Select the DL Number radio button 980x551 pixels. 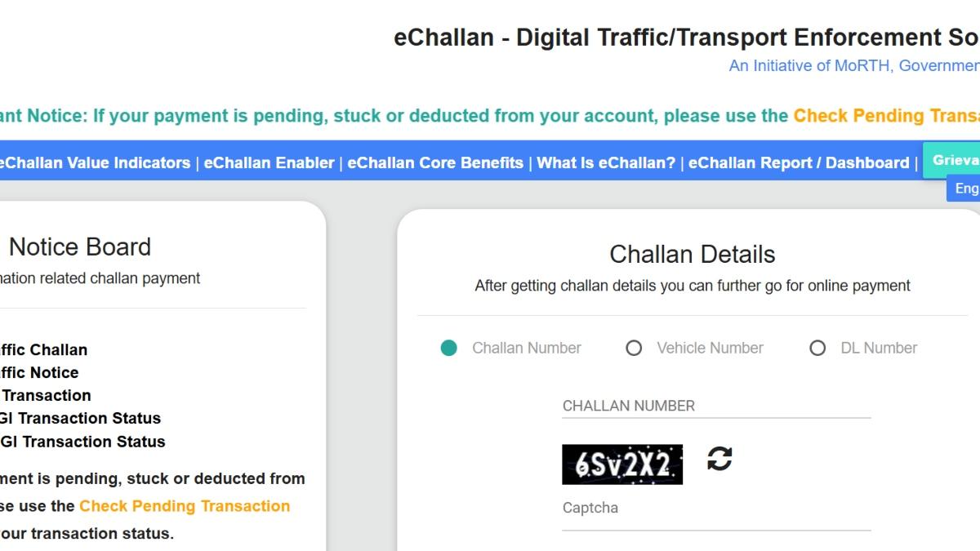817,348
